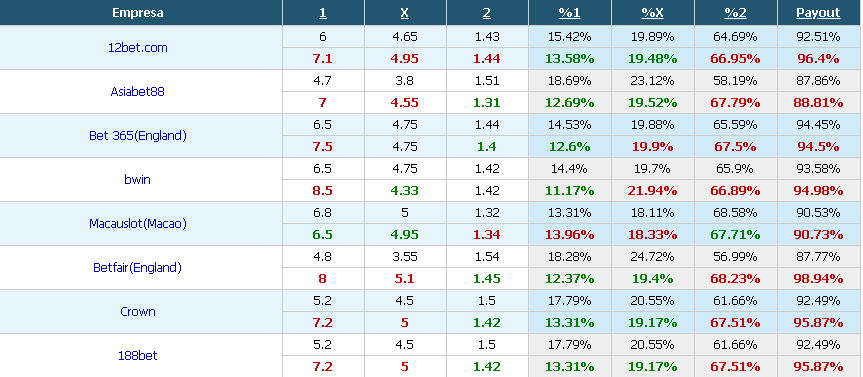Sort by the %1 column header
This screenshot has width=863, height=377.
point(569,13)
